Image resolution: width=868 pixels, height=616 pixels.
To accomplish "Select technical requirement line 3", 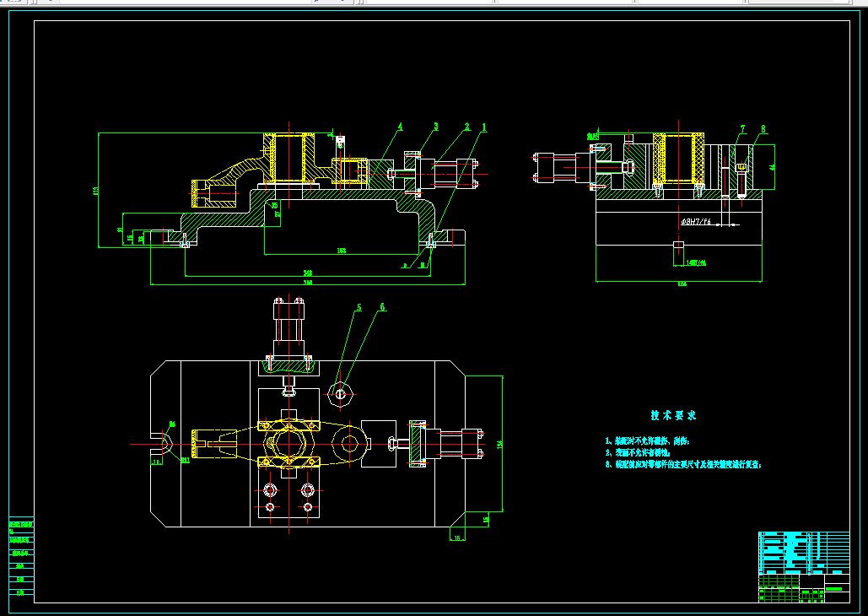I will 683,464.
